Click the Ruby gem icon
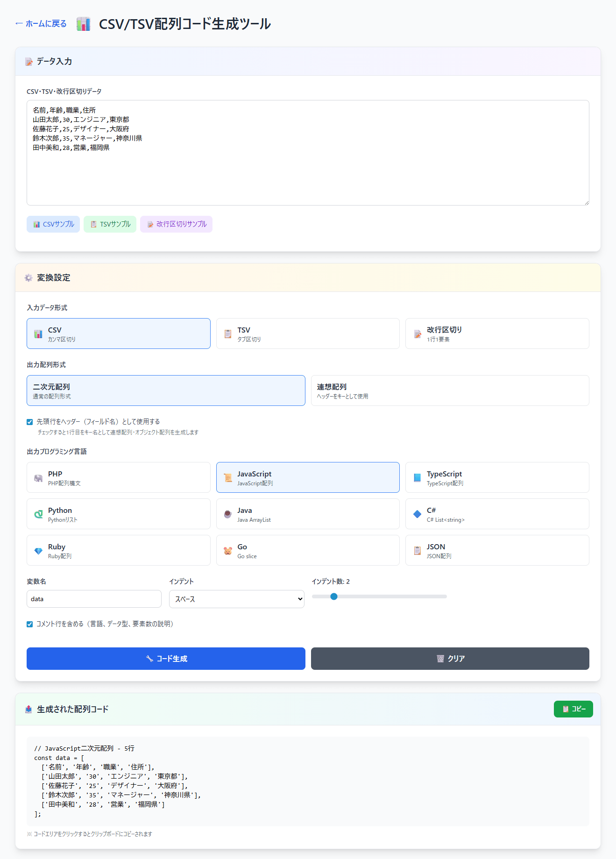 point(38,551)
